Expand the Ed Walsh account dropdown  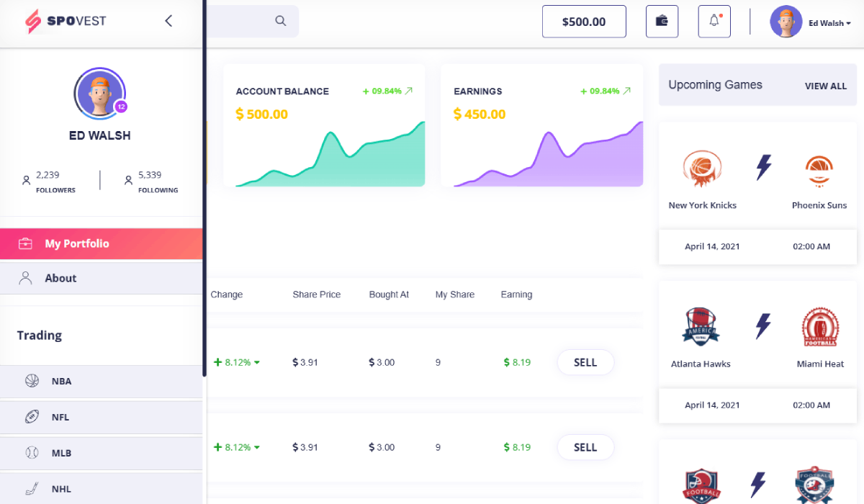(829, 23)
